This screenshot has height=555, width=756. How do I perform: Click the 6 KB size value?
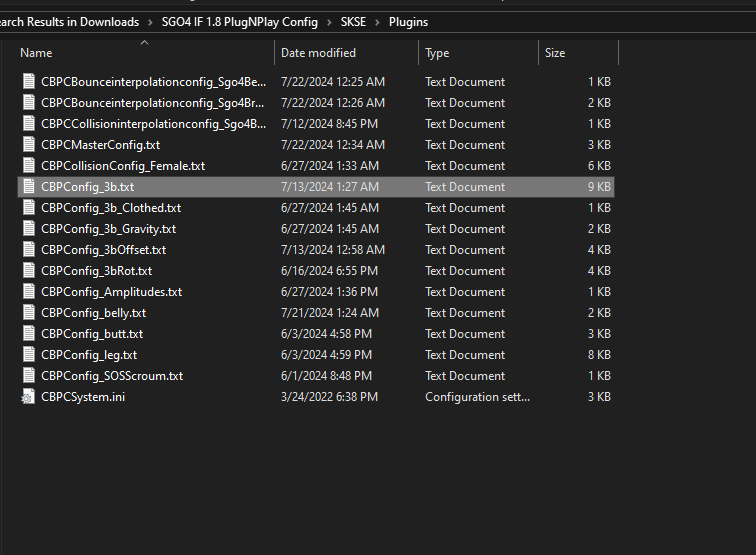click(x=599, y=166)
